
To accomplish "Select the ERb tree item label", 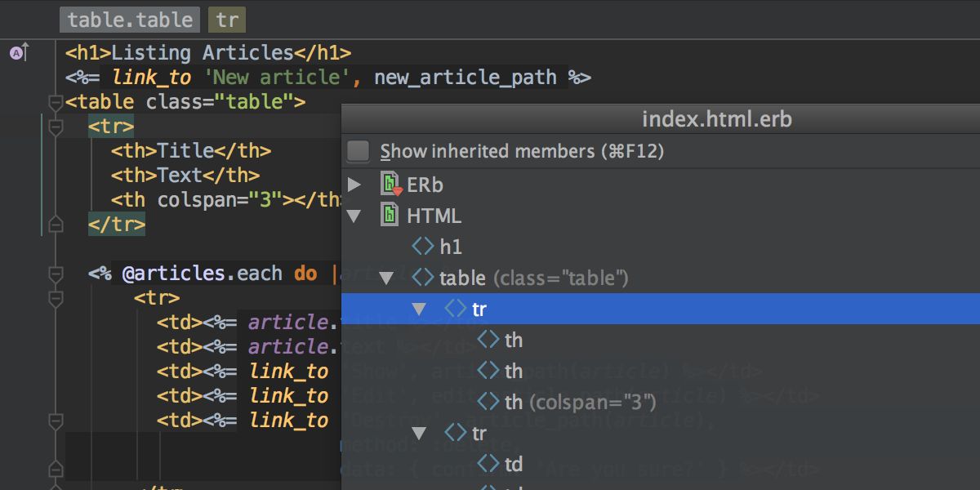I will (x=425, y=185).
